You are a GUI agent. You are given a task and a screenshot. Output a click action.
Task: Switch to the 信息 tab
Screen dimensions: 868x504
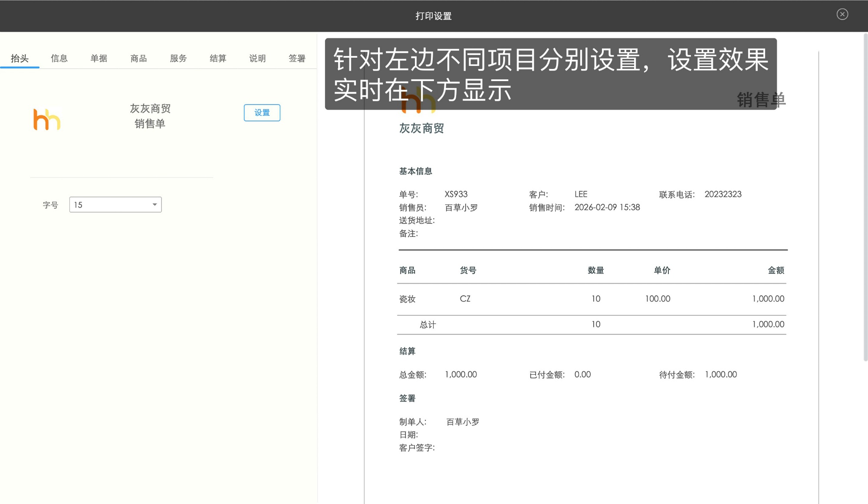59,58
